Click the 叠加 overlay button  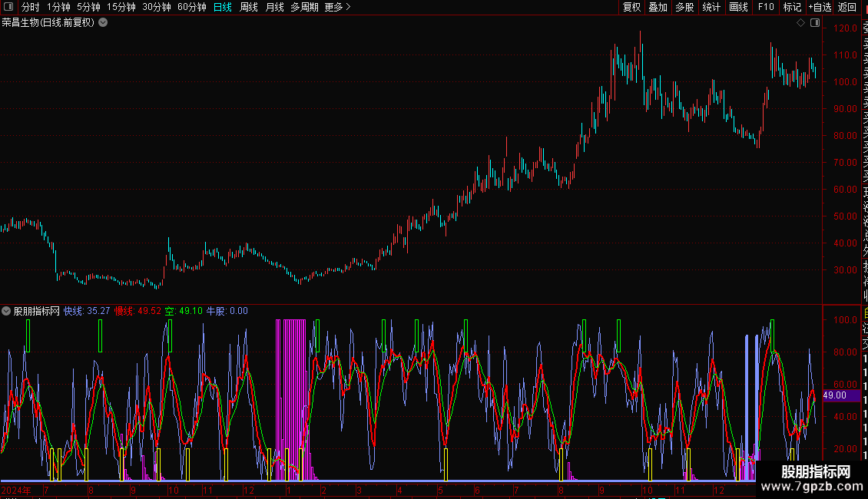658,7
